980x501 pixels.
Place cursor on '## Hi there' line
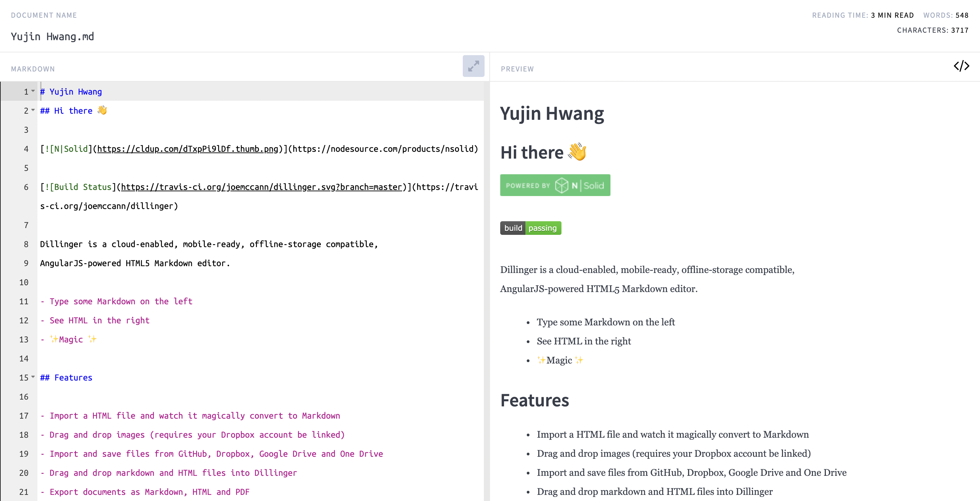pos(73,111)
